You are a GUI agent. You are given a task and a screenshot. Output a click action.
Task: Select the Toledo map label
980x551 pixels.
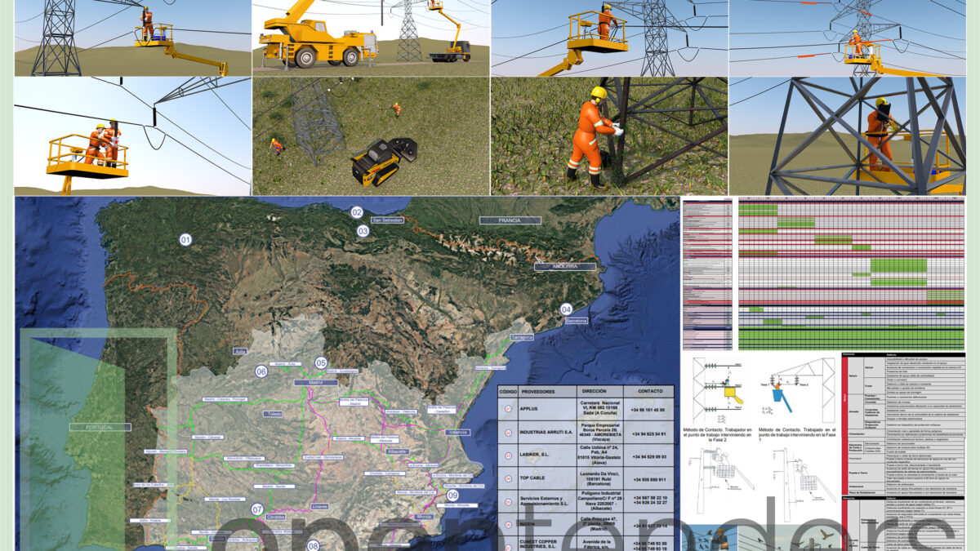tap(273, 414)
